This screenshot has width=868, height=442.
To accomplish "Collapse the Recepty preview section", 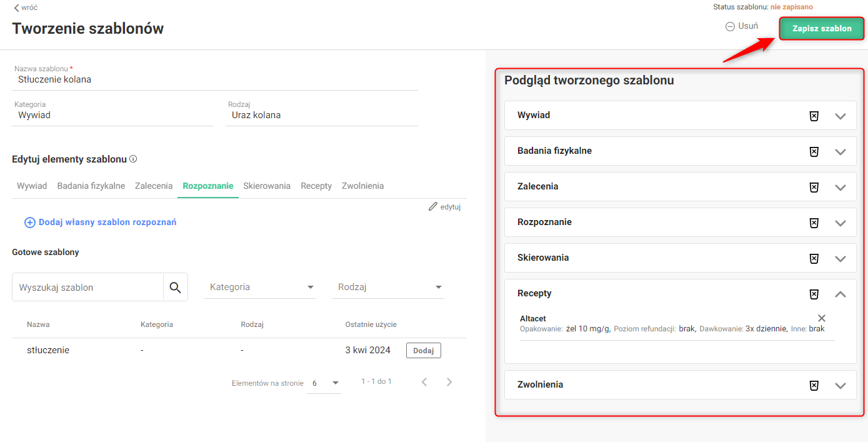I will click(x=841, y=294).
